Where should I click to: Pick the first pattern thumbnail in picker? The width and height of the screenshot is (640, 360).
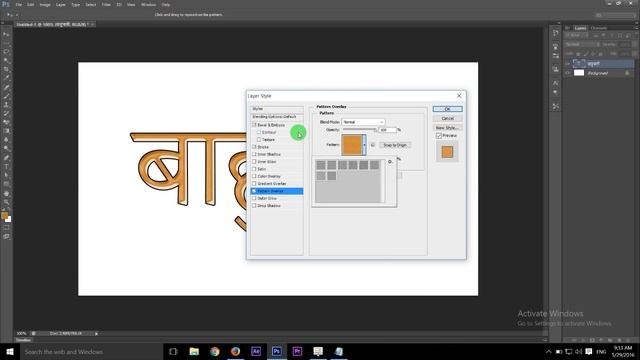point(321,165)
